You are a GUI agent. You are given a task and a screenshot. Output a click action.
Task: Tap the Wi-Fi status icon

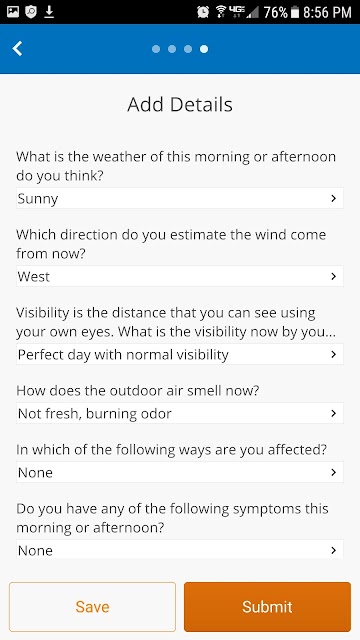222,12
